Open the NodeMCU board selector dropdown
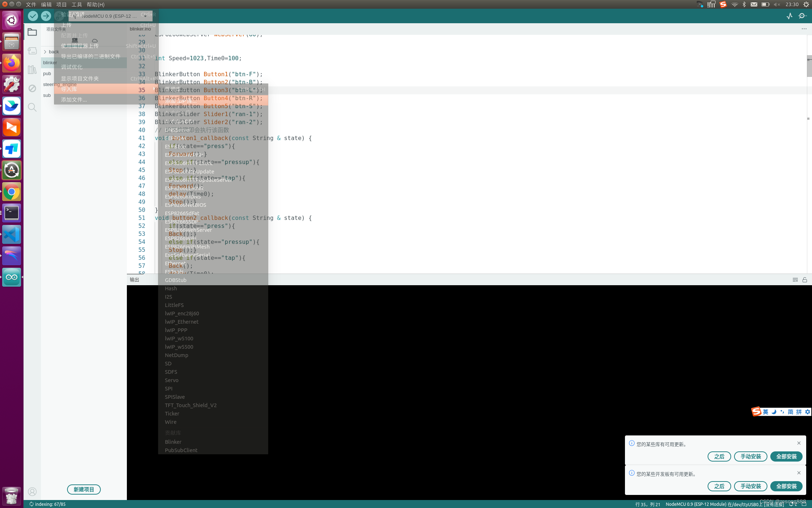Viewport: 812px width, 508px height. [110, 16]
